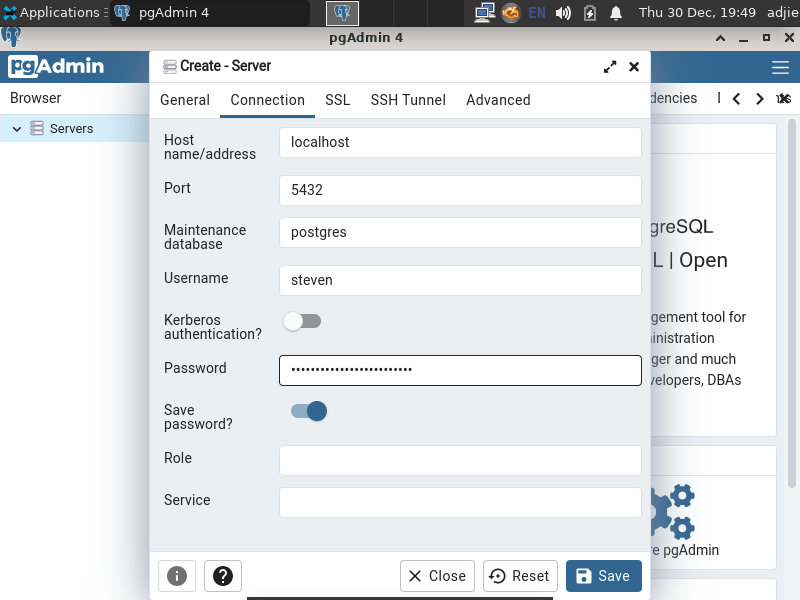The width and height of the screenshot is (800, 600).
Task: Focus the Port input field
Action: [x=460, y=190]
